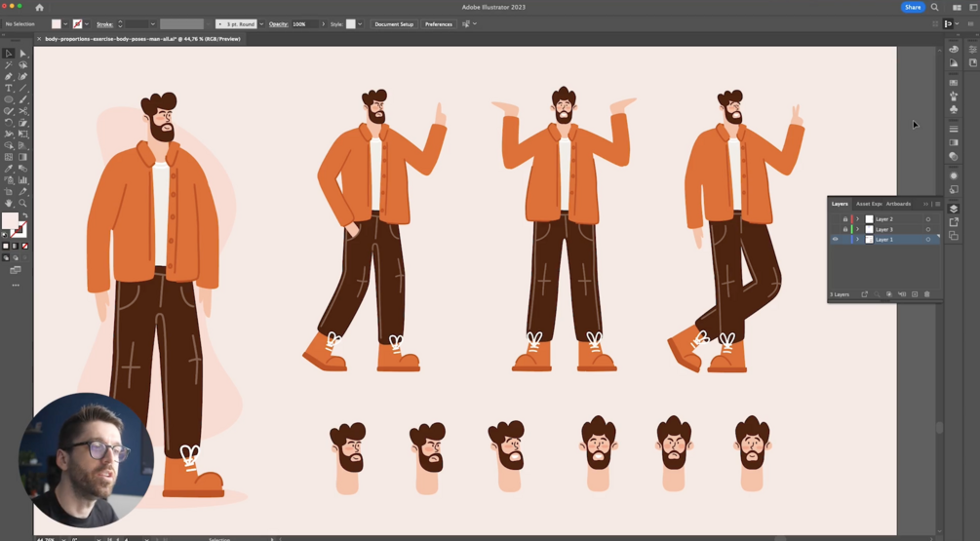Viewport: 980px width, 541px height.
Task: Select the Type tool
Action: click(9, 88)
